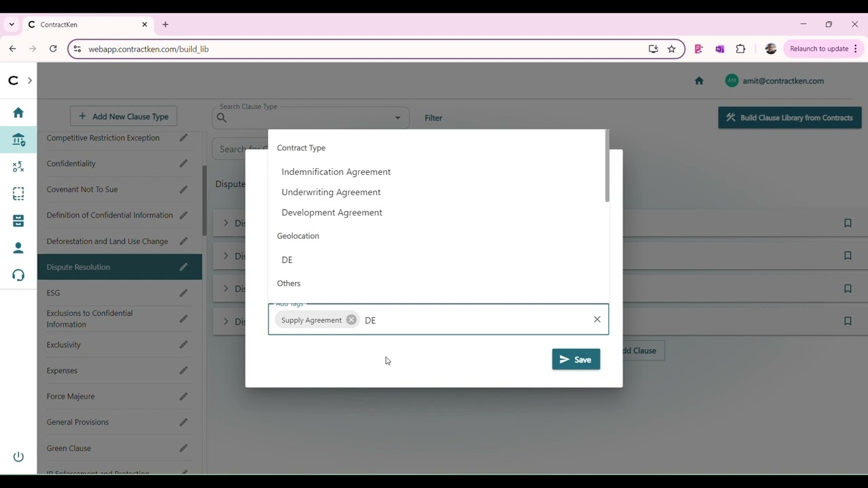Click the Filter label
The image size is (868, 488).
coord(433,118)
